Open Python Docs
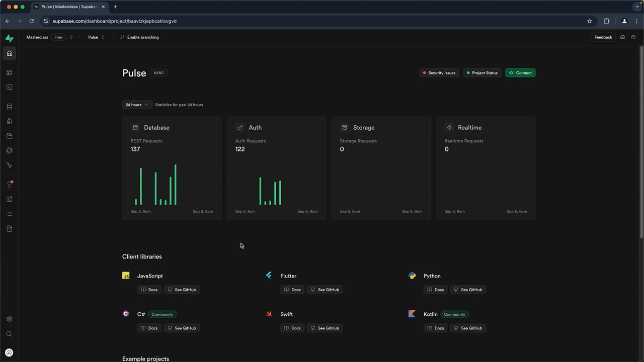 coord(436,290)
